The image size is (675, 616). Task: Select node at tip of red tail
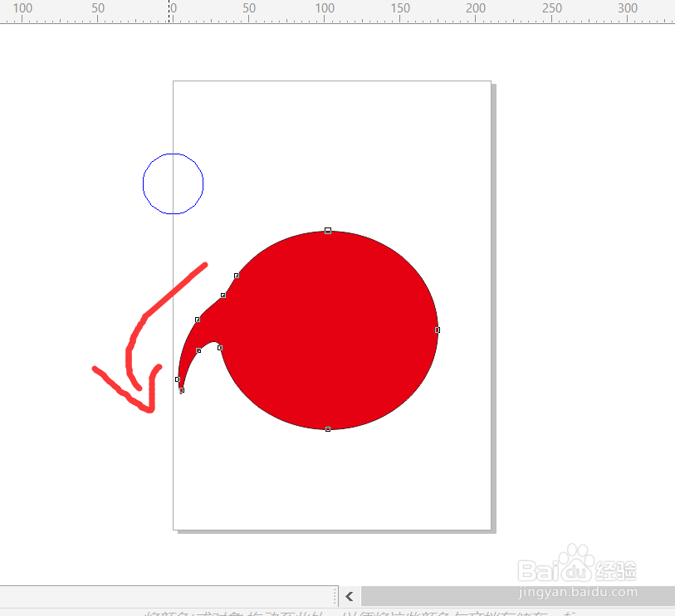(x=182, y=390)
